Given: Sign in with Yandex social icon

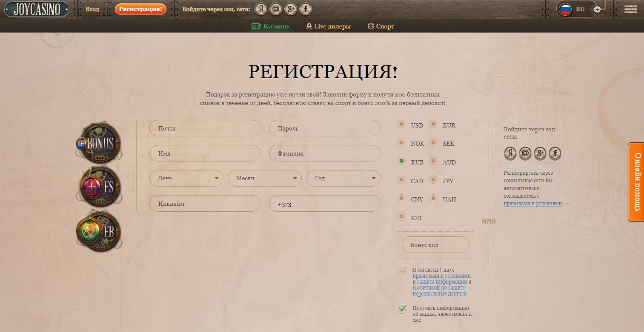Looking at the screenshot, I should (260, 9).
